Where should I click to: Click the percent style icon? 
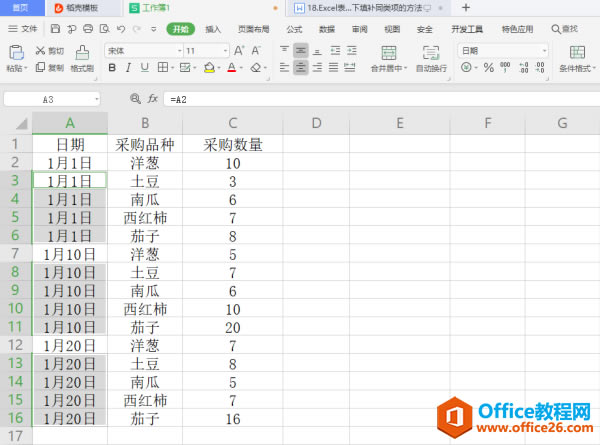click(x=489, y=68)
